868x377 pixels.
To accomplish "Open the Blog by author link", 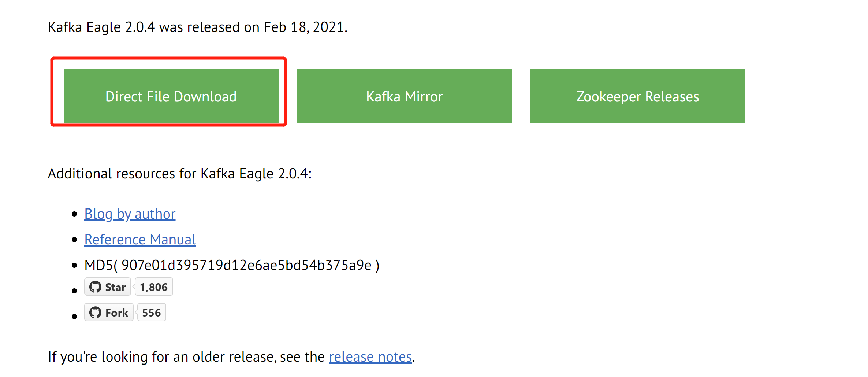I will (x=130, y=214).
